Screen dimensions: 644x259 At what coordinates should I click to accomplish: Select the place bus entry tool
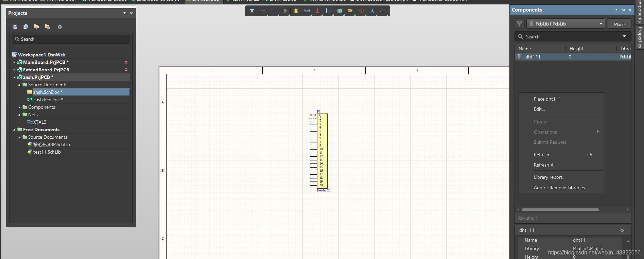tap(328, 11)
